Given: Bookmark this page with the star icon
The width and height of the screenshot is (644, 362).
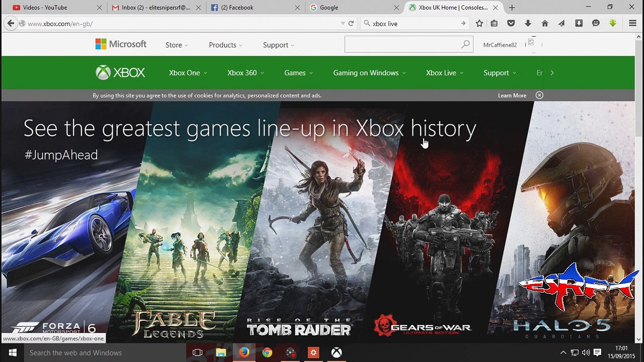Looking at the screenshot, I should [x=479, y=23].
